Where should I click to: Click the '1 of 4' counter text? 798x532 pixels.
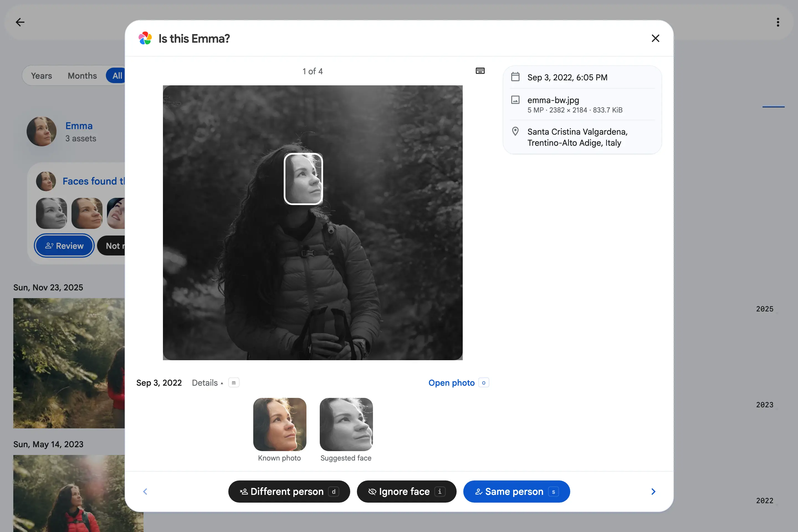(x=313, y=71)
